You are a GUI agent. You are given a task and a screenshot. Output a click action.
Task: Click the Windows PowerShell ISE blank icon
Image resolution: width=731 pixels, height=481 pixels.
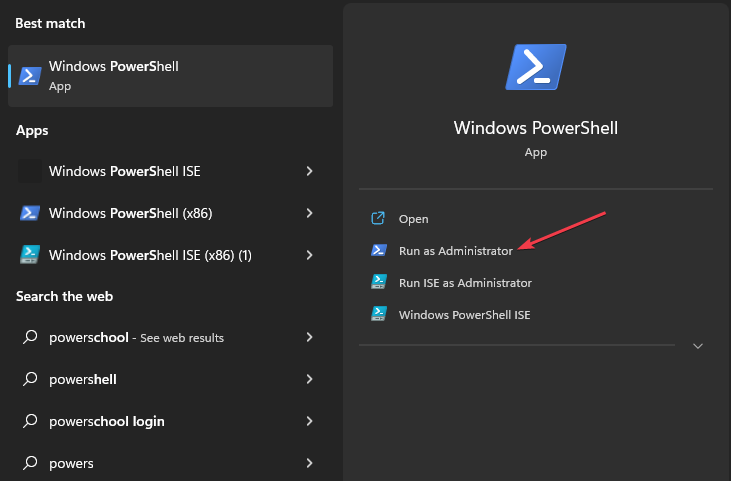(30, 171)
